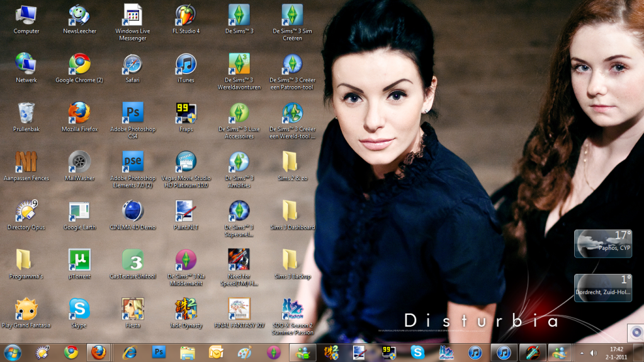Image resolution: width=644 pixels, height=362 pixels.
Task: Click Chrome icon in the taskbar
Action: [x=71, y=352]
